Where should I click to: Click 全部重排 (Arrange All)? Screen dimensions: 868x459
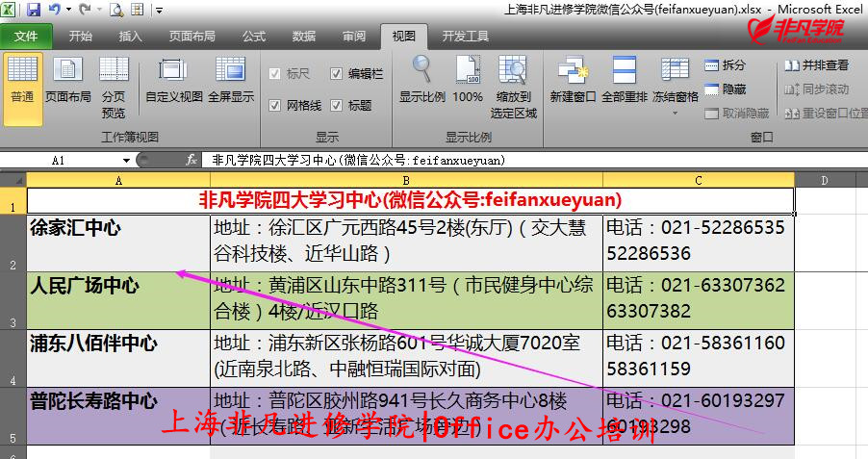click(625, 80)
